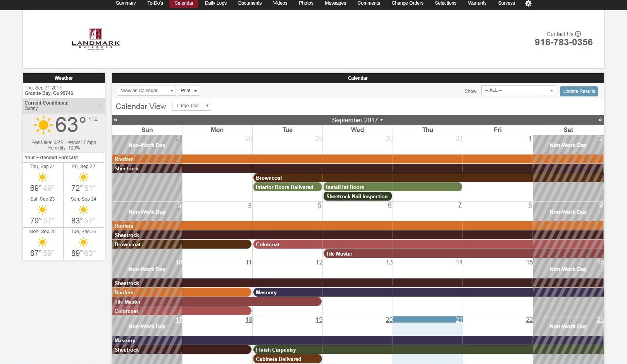Click the Contact Us info icon
This screenshot has height=364, width=627.
click(578, 34)
